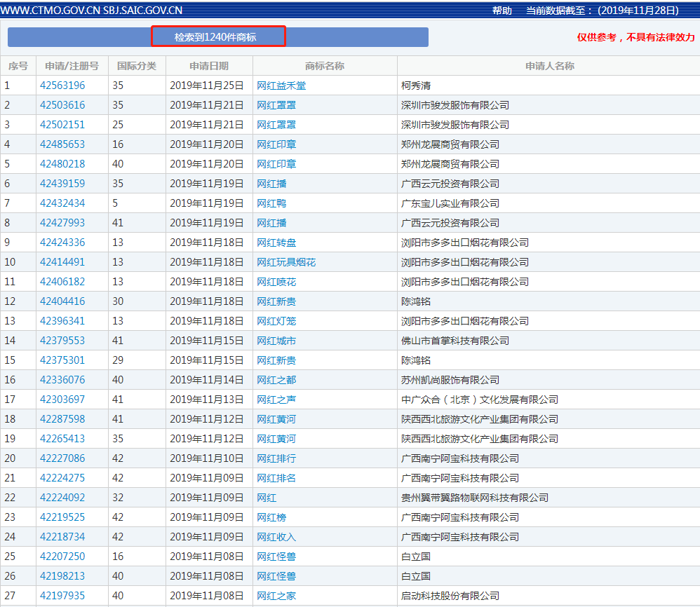Open trademark 网红灯笼
The image size is (700, 607).
coord(276,320)
